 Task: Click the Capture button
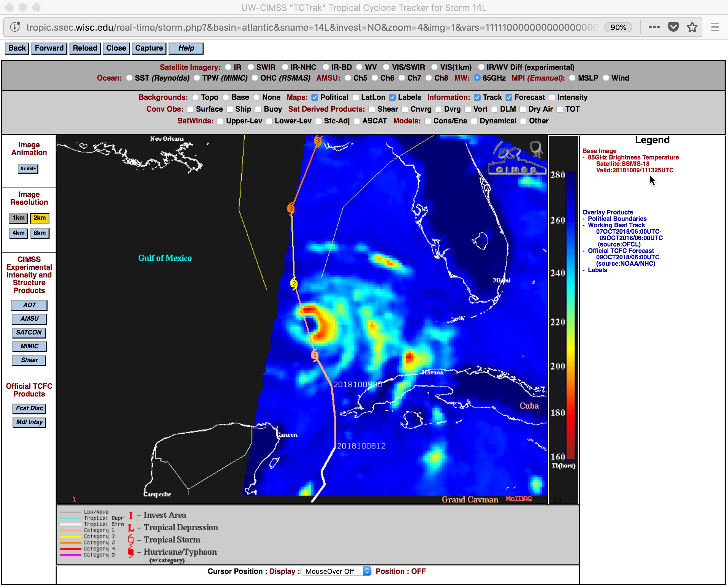(x=149, y=48)
